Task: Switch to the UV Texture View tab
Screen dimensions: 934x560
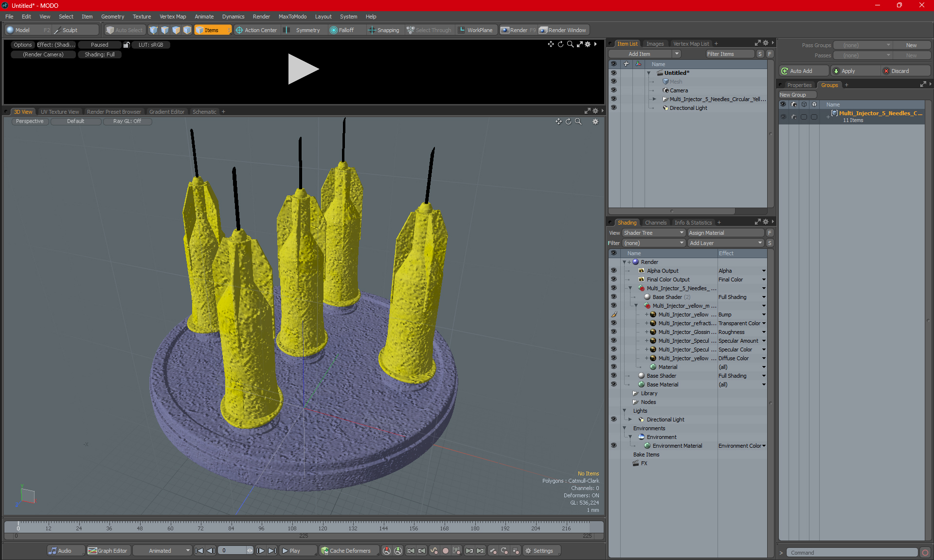Action: (x=59, y=112)
